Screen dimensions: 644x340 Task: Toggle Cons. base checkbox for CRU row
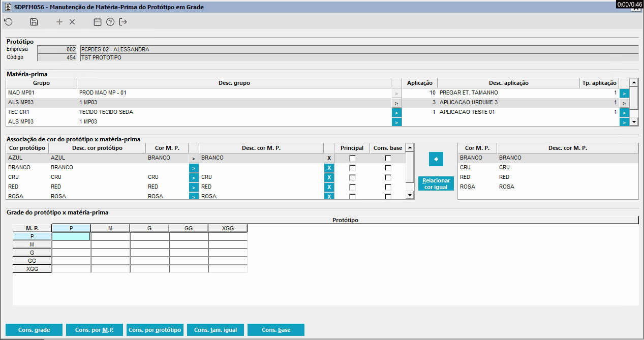pos(388,178)
